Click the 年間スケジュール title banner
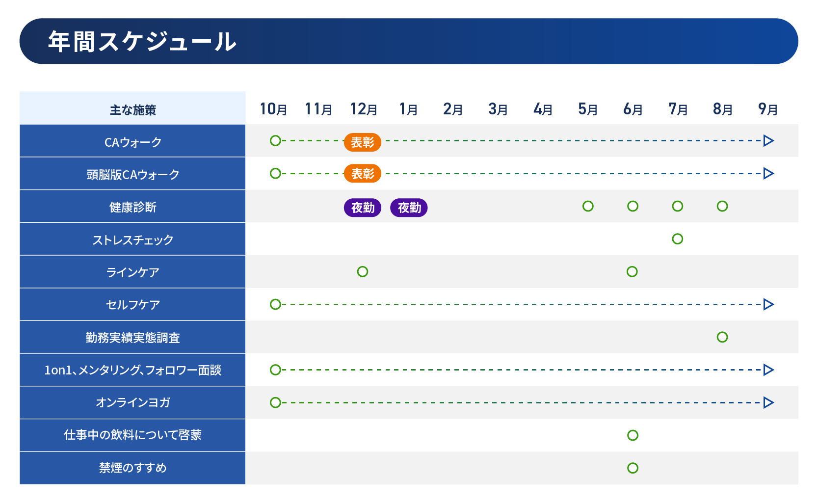This screenshot has width=818, height=504. (409, 41)
